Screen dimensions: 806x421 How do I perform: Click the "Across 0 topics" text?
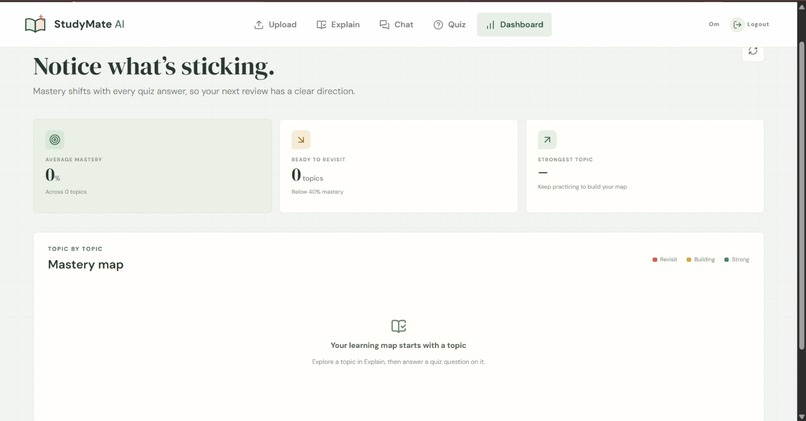pos(66,192)
